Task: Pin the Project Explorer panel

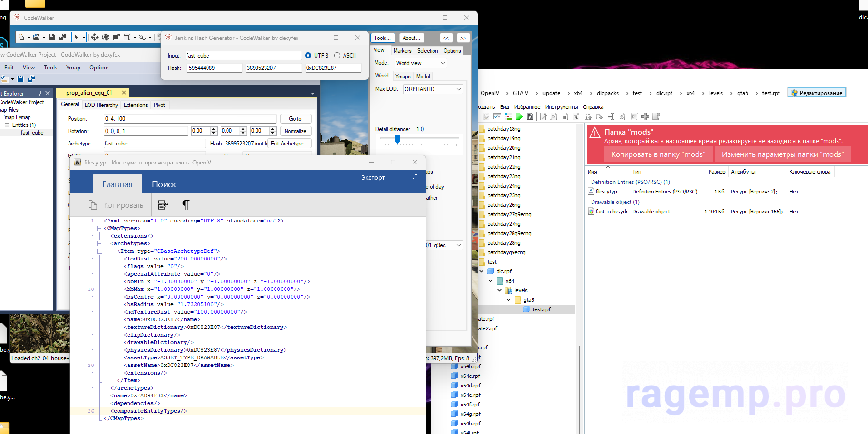Action: pos(39,93)
